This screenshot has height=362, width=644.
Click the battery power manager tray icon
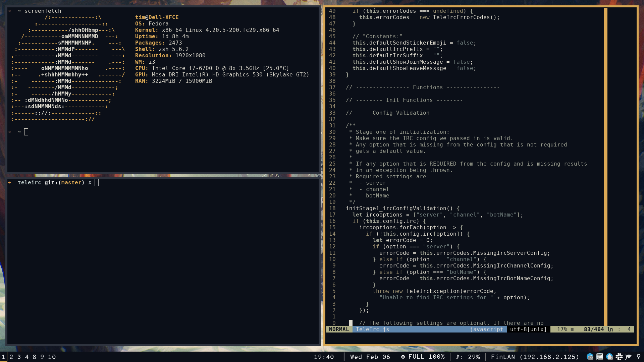609,357
